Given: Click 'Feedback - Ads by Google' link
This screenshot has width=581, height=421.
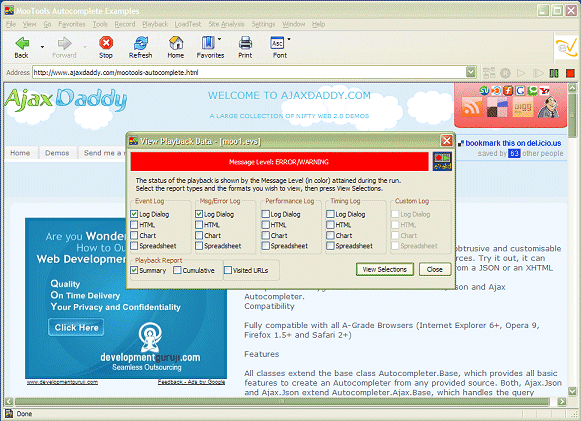Looking at the screenshot, I should (x=191, y=382).
